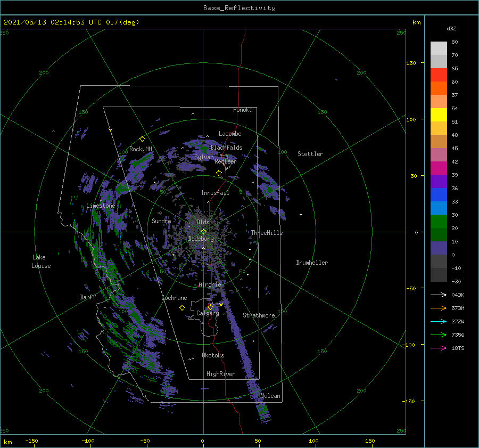Click the Olds label
Image resolution: width=479 pixels, height=448 pixels.
point(203,222)
